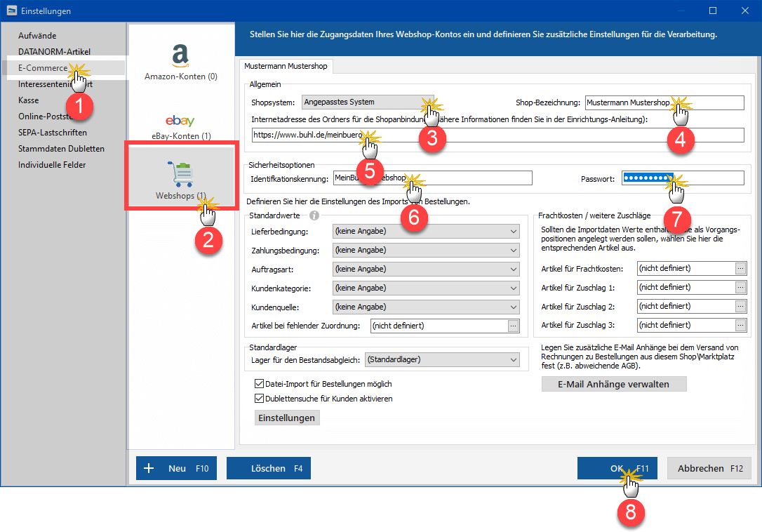This screenshot has height=532, width=762.
Task: Select the Mustermann Mustershop tab
Action: tap(286, 66)
